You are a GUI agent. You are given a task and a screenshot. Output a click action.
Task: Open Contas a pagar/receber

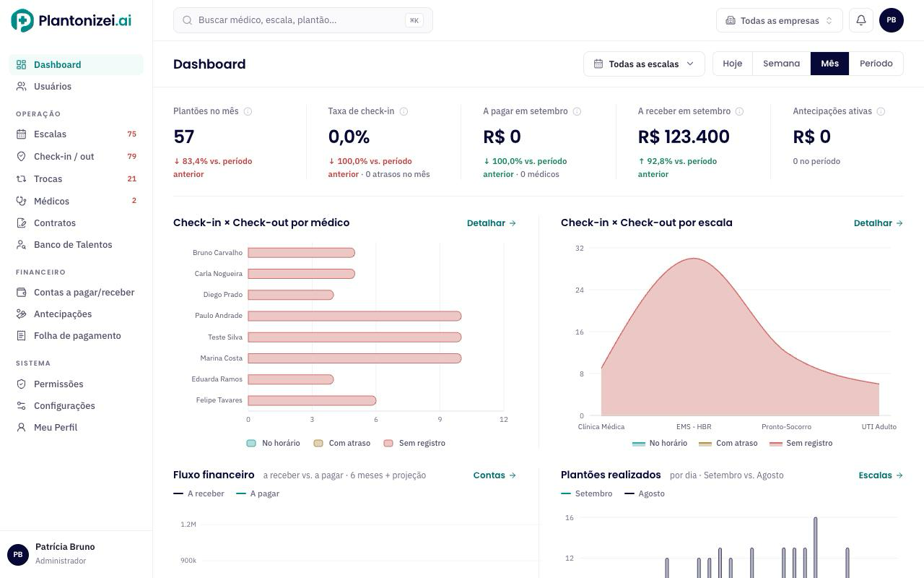pyautogui.click(x=76, y=292)
